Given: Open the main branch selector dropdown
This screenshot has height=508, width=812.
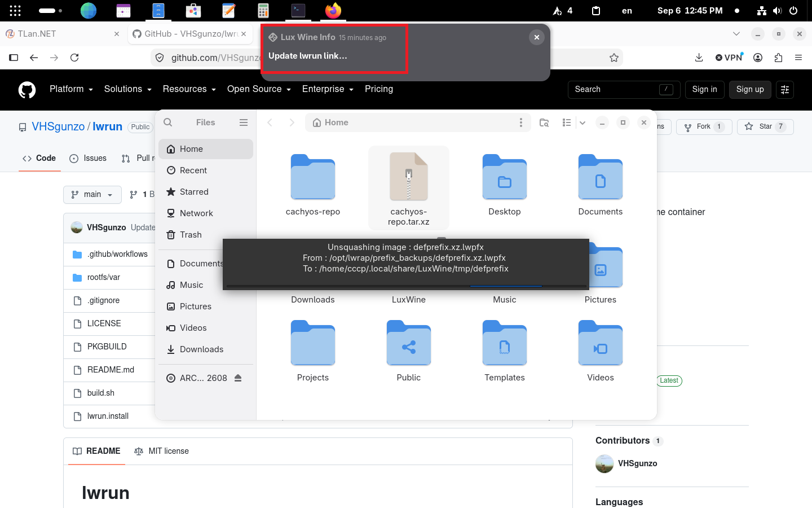Looking at the screenshot, I should (x=92, y=195).
